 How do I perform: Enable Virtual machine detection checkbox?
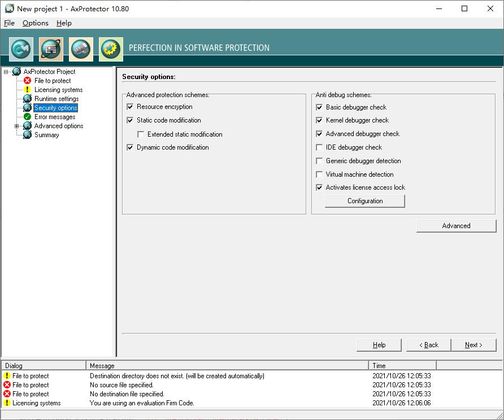pyautogui.click(x=319, y=174)
